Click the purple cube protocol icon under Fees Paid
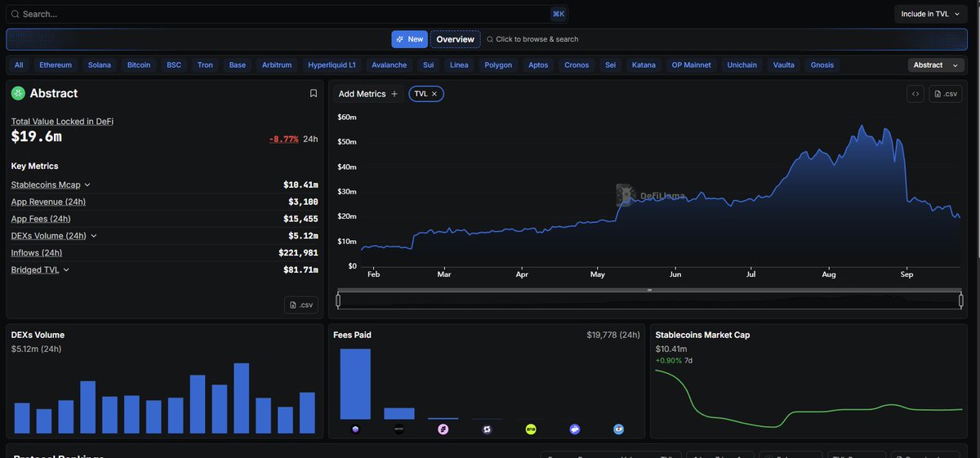Image resolution: width=980 pixels, height=458 pixels. [355, 429]
